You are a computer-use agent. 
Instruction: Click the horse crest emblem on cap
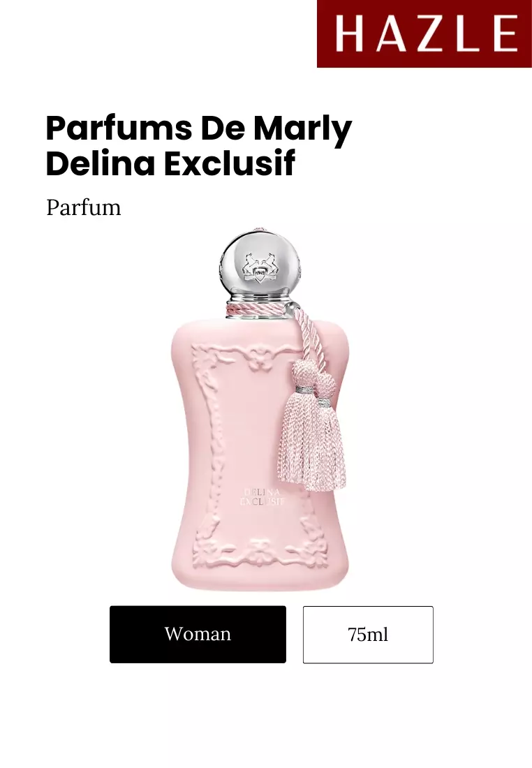(256, 269)
